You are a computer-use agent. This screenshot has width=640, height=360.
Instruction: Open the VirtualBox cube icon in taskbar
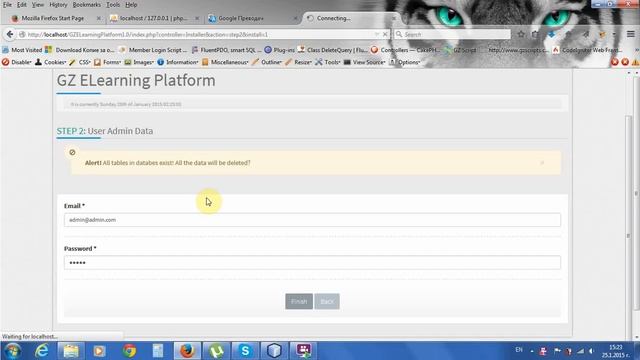(274, 351)
